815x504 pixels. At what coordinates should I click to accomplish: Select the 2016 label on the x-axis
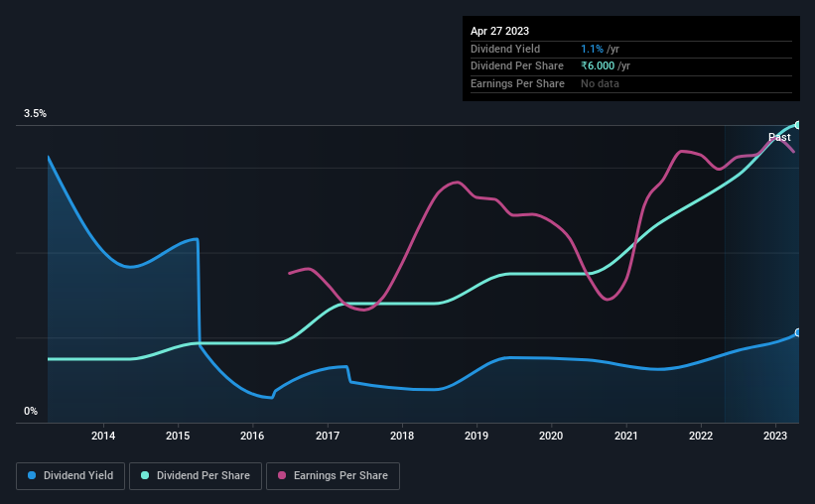pyautogui.click(x=252, y=436)
